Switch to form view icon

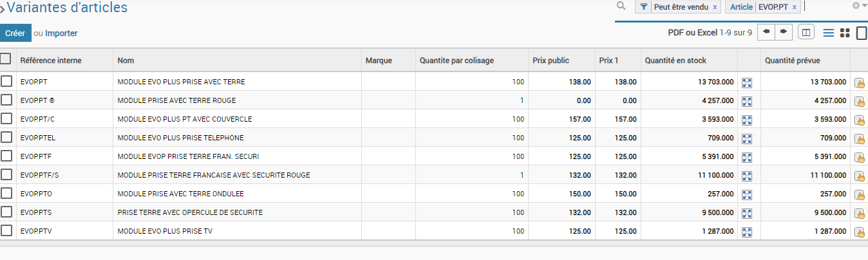pyautogui.click(x=862, y=33)
